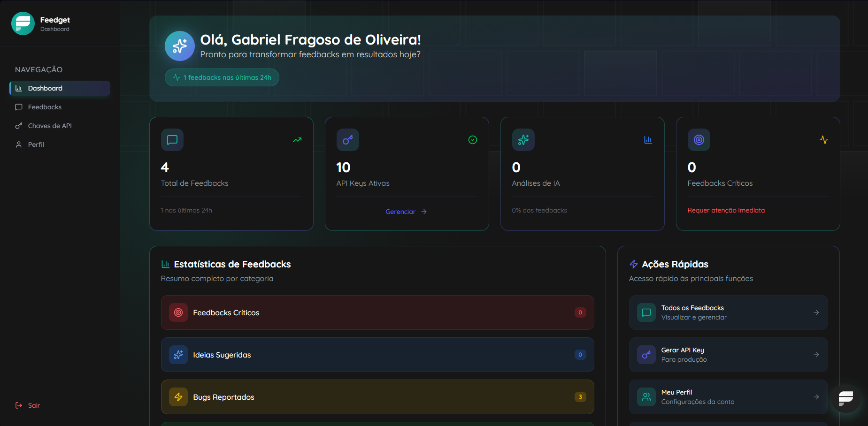Click the sparkles avatar icon in the greeting banner

[180, 46]
